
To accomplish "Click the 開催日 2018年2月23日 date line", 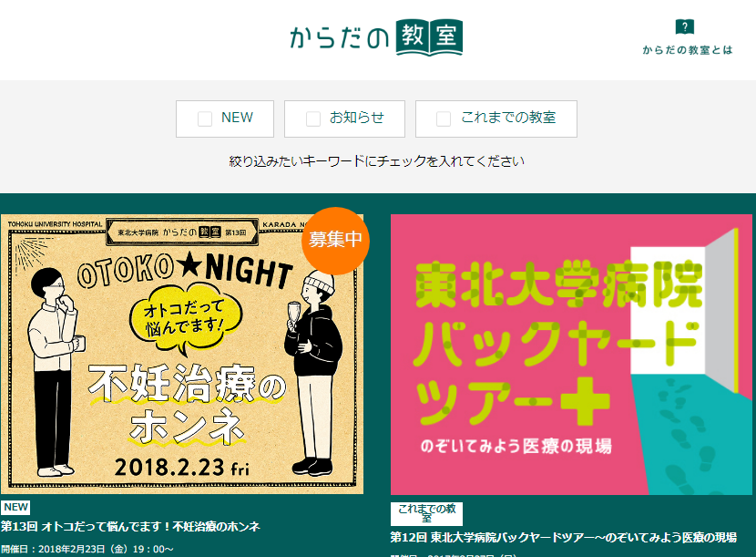I will click(x=87, y=550).
